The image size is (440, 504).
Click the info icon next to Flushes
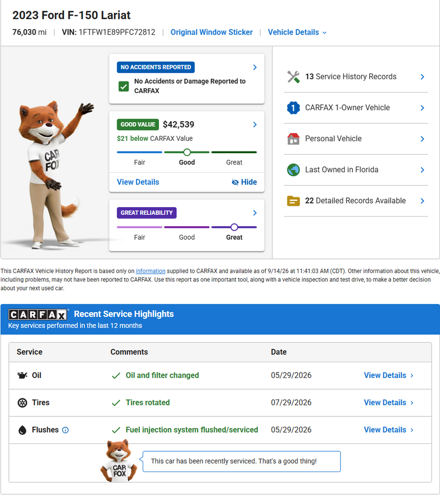point(65,430)
